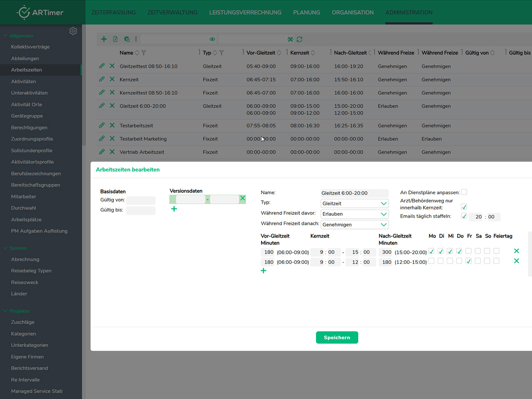Expand Während Freizeit danach dropdown
532x399 pixels.
(355, 224)
